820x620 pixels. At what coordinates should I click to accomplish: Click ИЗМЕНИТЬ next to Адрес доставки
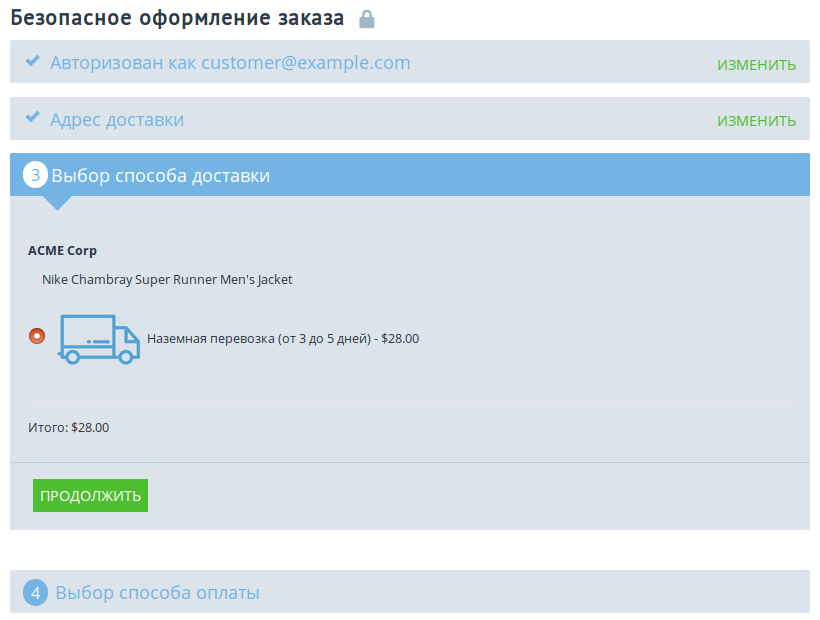[x=755, y=118]
